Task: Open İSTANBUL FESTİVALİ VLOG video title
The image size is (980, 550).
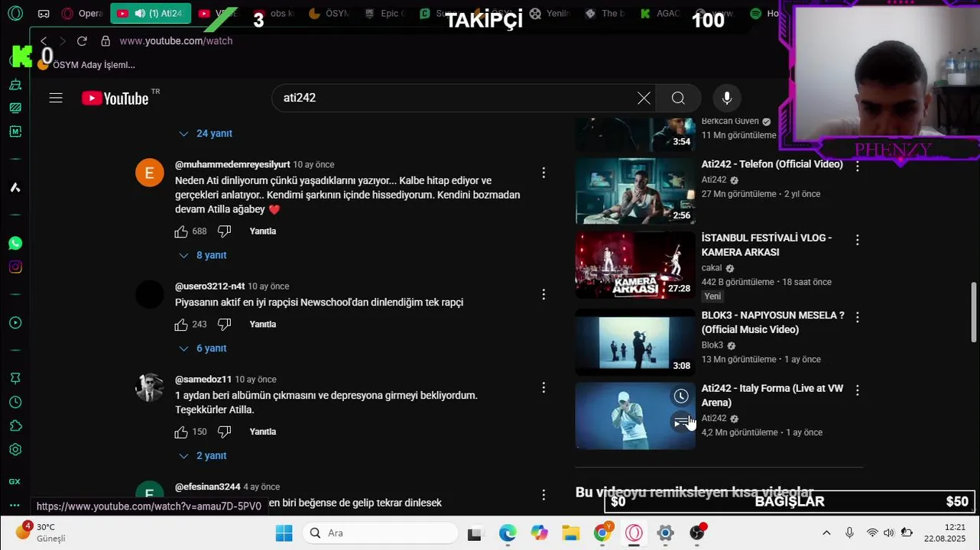Action: click(x=767, y=245)
